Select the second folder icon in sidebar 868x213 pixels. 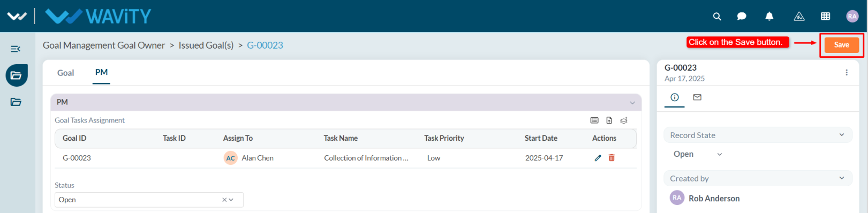(16, 102)
